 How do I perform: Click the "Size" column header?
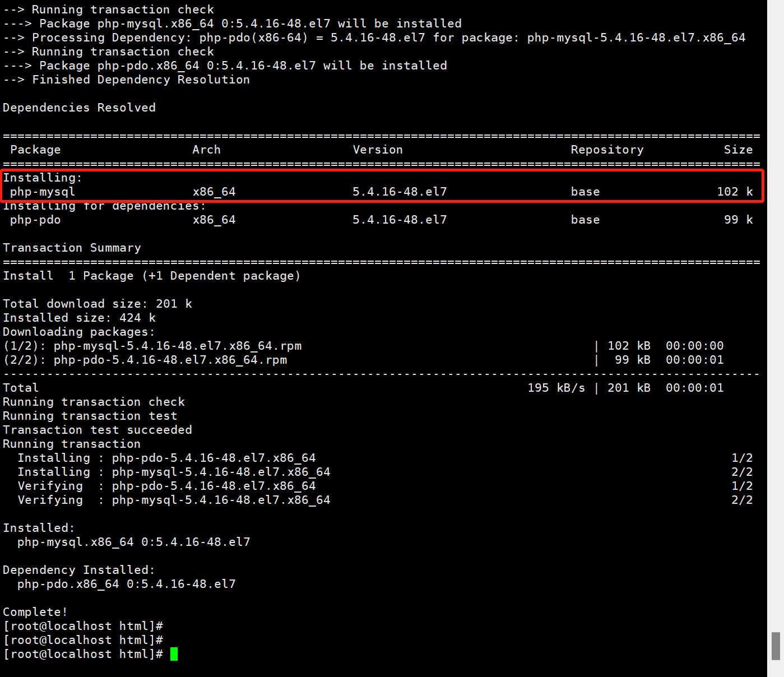738,150
